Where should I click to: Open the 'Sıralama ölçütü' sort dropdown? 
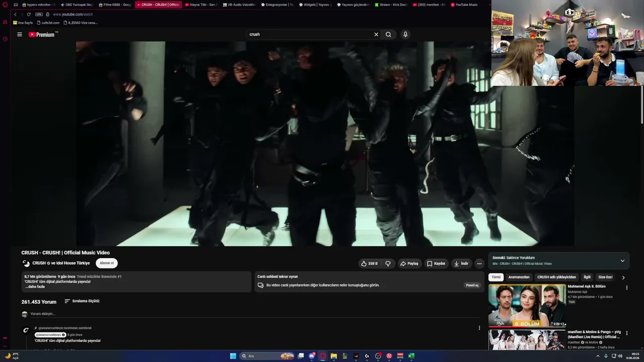82,301
